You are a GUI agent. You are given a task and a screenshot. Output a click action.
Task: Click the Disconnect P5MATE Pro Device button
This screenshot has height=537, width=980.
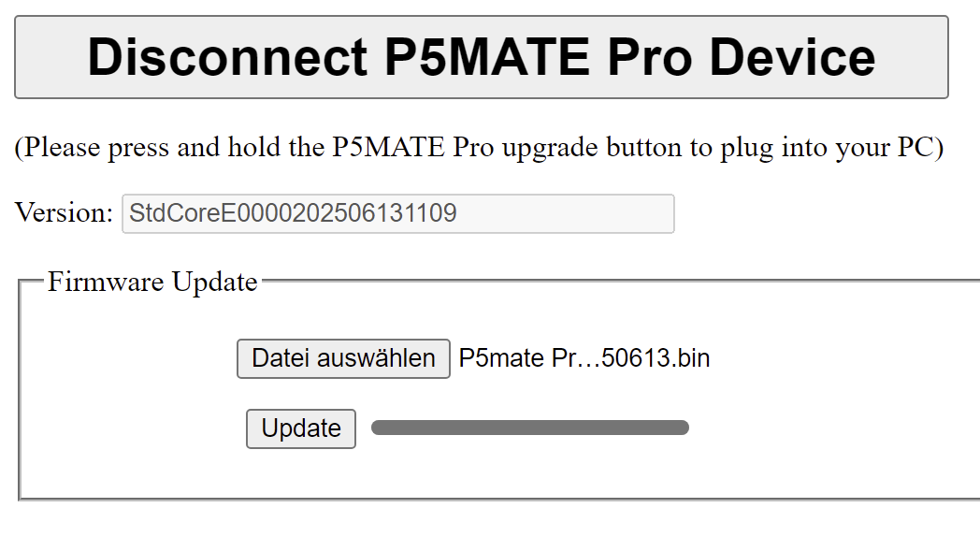click(482, 57)
